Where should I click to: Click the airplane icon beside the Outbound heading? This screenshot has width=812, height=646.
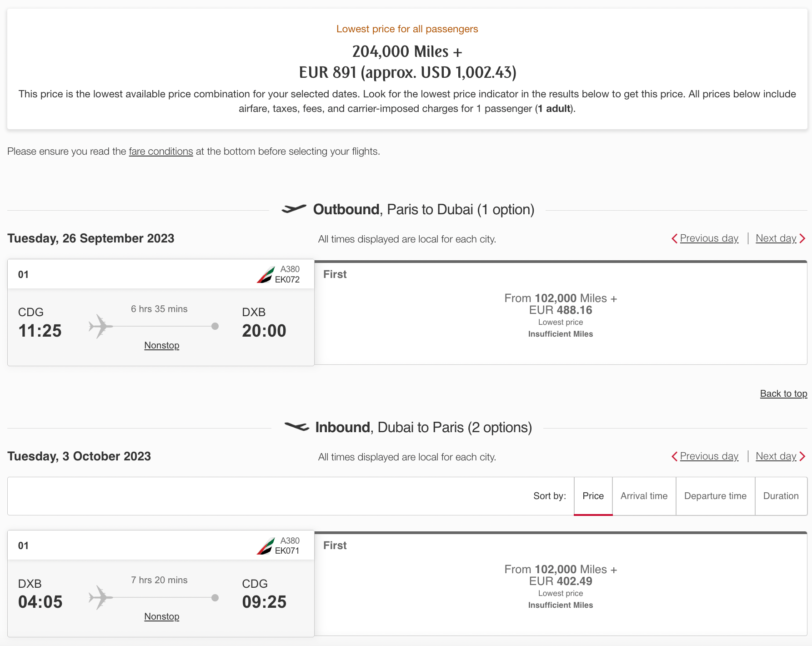pyautogui.click(x=295, y=209)
